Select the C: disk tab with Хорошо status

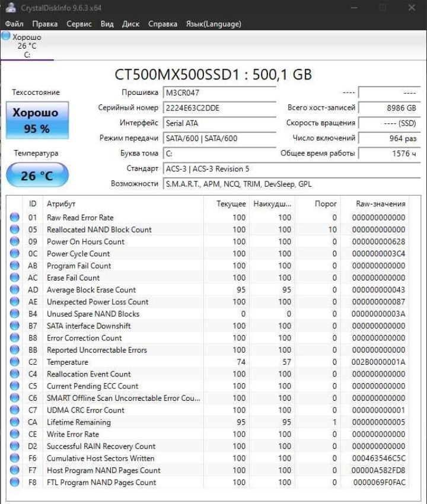click(x=27, y=46)
